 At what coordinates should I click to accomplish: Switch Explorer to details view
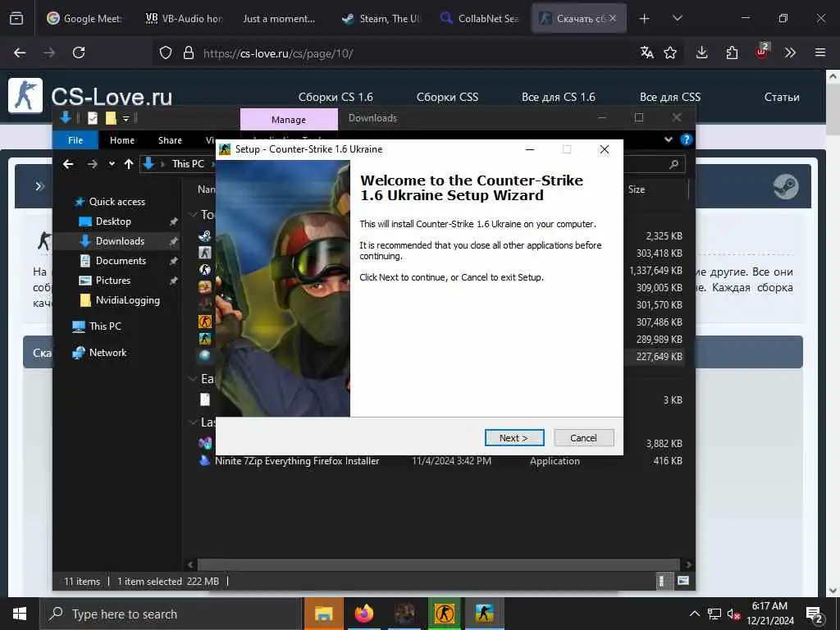(662, 581)
